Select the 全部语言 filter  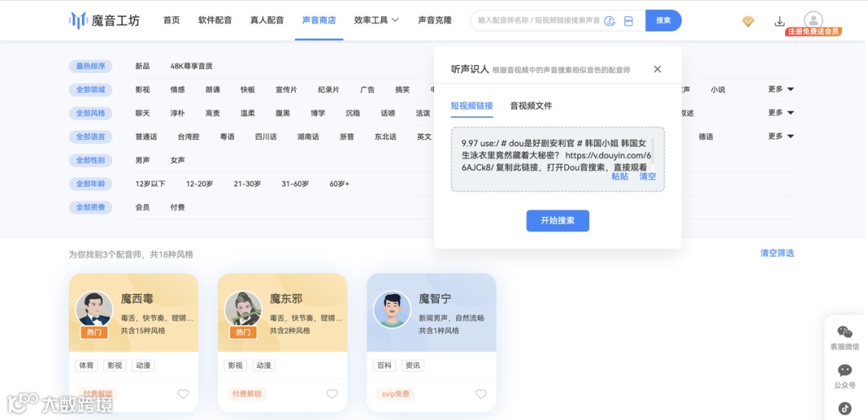pos(90,137)
